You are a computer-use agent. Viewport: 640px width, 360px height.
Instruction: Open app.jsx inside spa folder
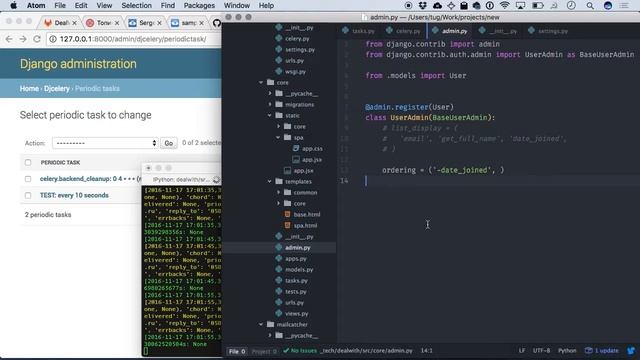click(312, 160)
